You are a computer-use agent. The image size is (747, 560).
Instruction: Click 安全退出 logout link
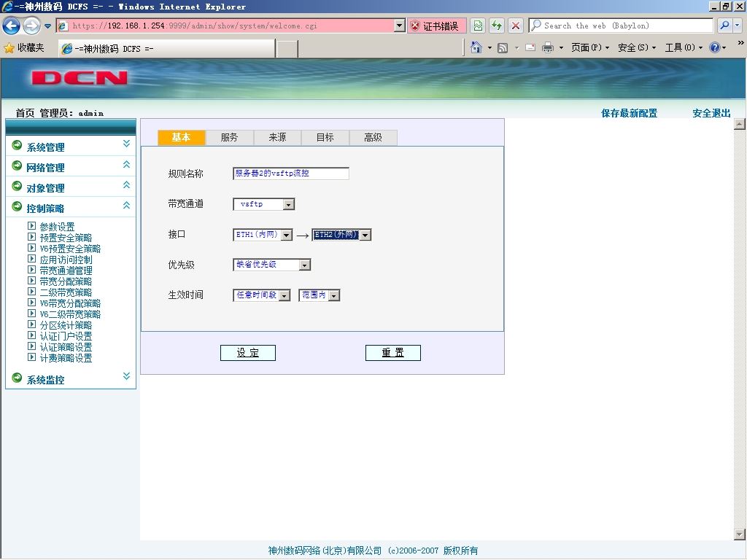(711, 113)
